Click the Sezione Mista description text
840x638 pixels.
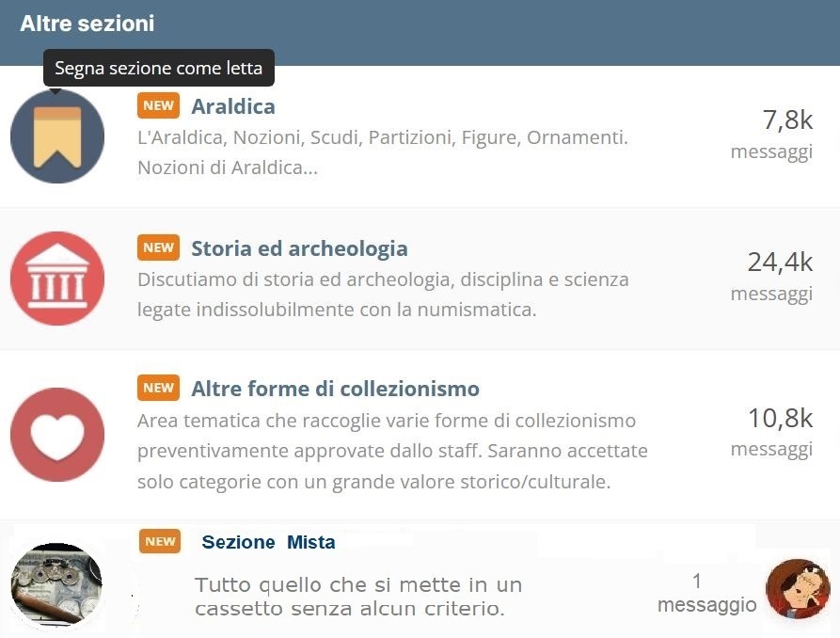pos(357,597)
